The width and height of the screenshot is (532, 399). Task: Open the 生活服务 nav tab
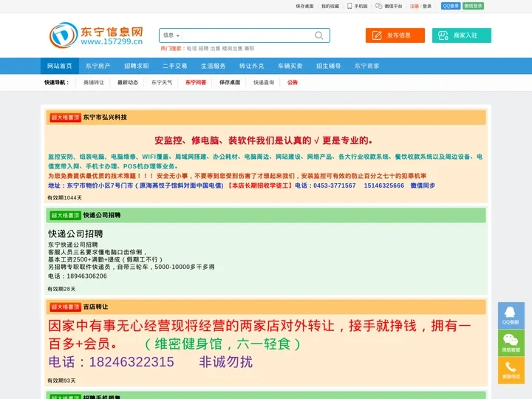click(213, 66)
